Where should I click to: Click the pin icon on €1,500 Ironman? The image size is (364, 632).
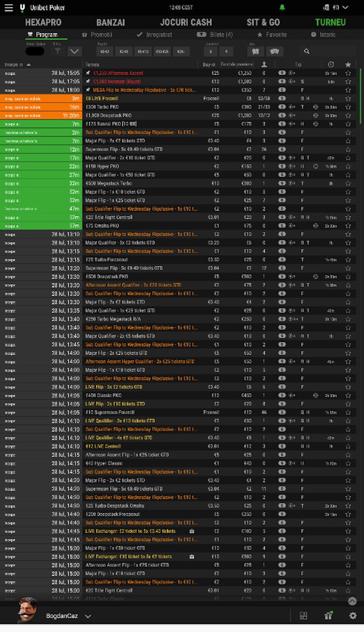(88, 82)
